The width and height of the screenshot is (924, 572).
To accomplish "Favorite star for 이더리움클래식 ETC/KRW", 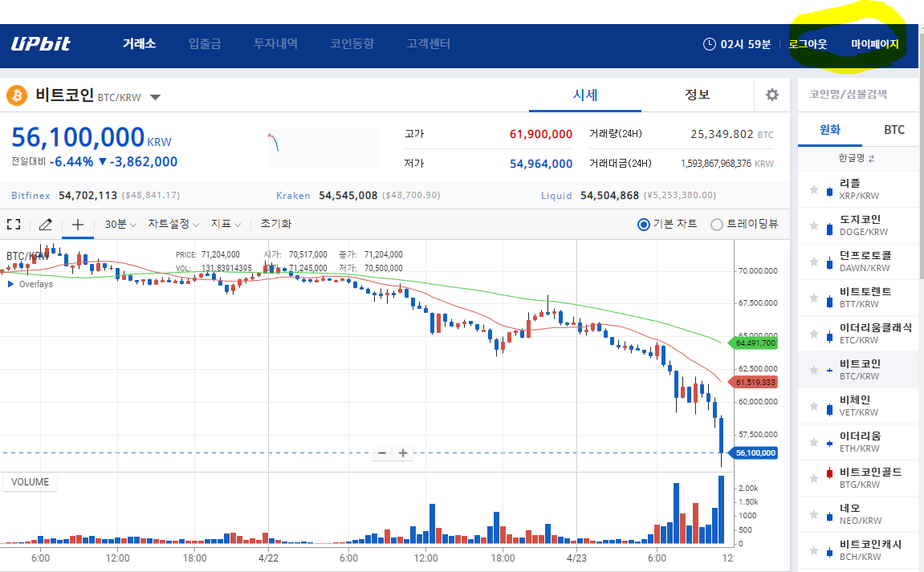I will pos(814,334).
